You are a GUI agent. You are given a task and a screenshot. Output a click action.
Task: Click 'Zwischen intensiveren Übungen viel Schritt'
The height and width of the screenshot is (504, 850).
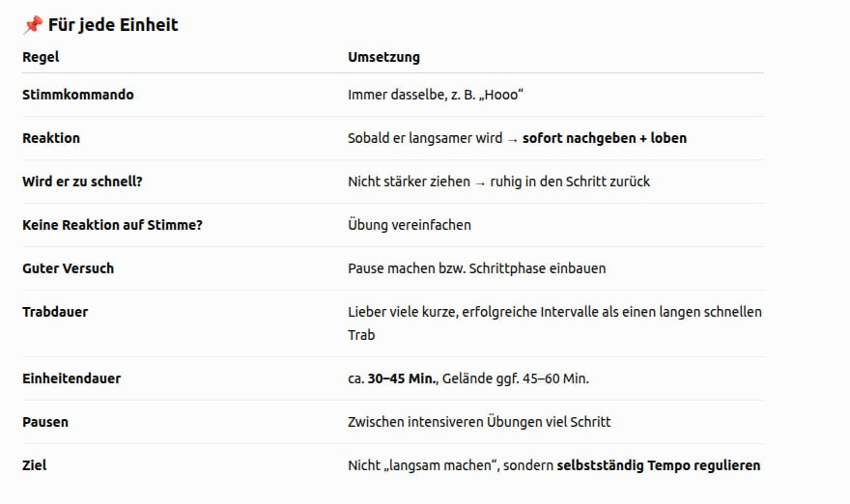479,422
